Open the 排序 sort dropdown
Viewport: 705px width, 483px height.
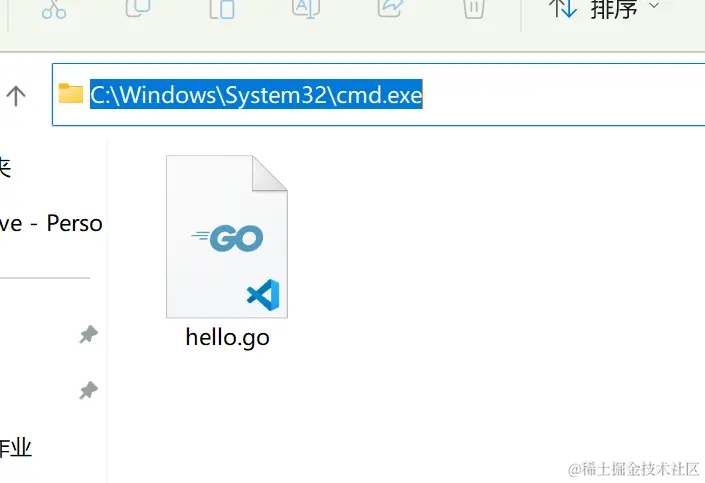click(x=604, y=9)
